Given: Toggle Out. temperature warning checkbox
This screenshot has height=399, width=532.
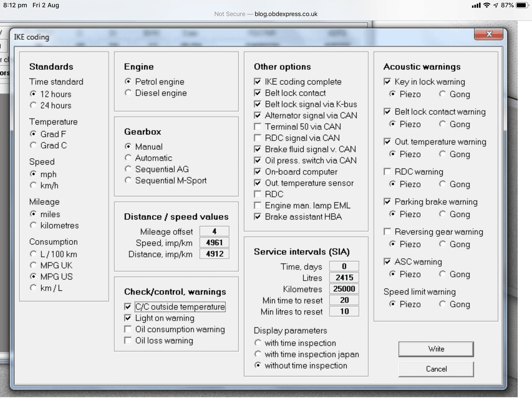Looking at the screenshot, I should point(387,142).
